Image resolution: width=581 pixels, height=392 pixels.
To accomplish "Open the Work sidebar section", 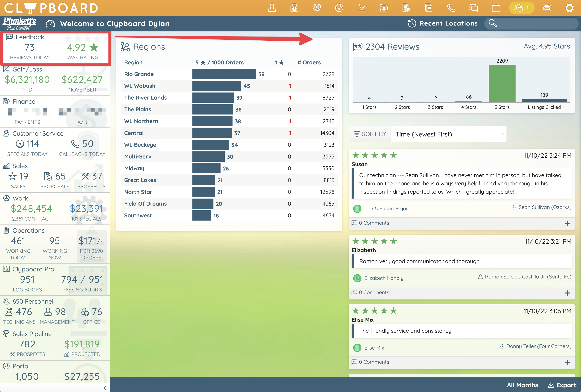I will coord(55,209).
